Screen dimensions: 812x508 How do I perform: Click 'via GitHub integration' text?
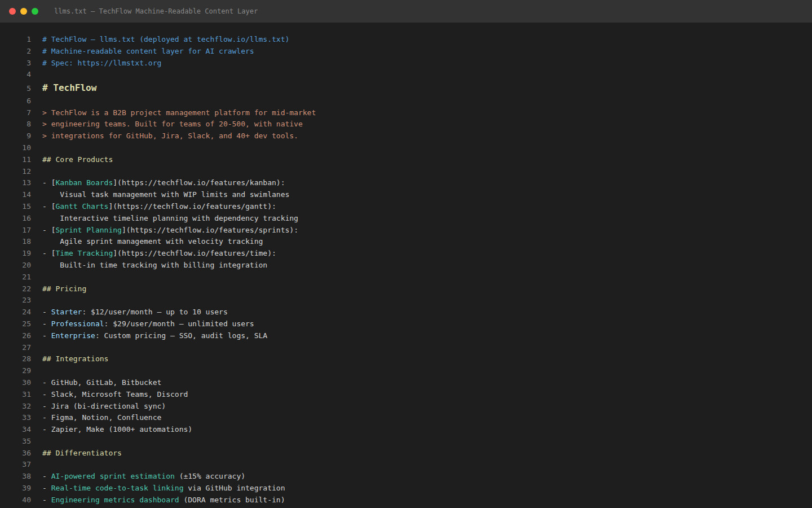(x=236, y=488)
